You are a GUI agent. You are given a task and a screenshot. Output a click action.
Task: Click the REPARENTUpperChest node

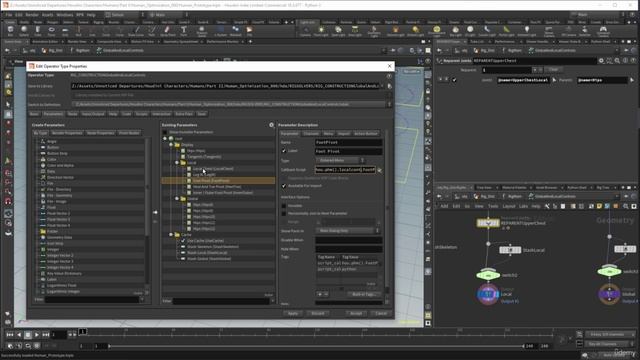[x=488, y=223]
